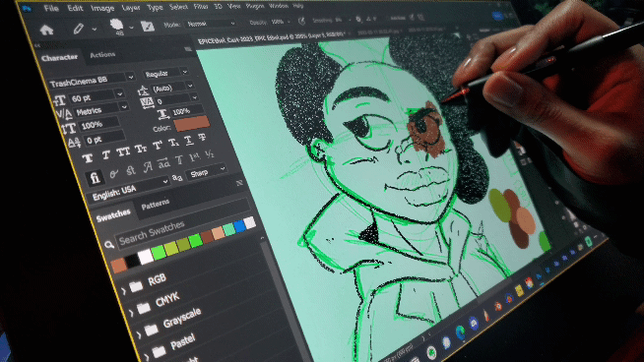Click the magnifier icon in Swatches panel
Viewport: 644px width, 362px height.
[x=109, y=245]
